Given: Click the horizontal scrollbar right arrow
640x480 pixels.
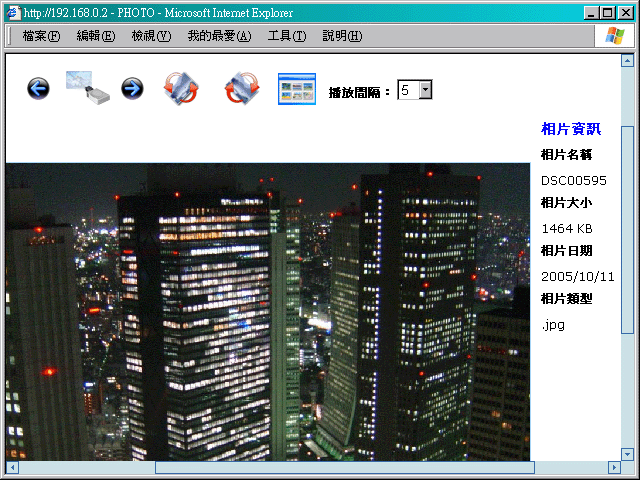Looking at the screenshot, I should tap(614, 467).
